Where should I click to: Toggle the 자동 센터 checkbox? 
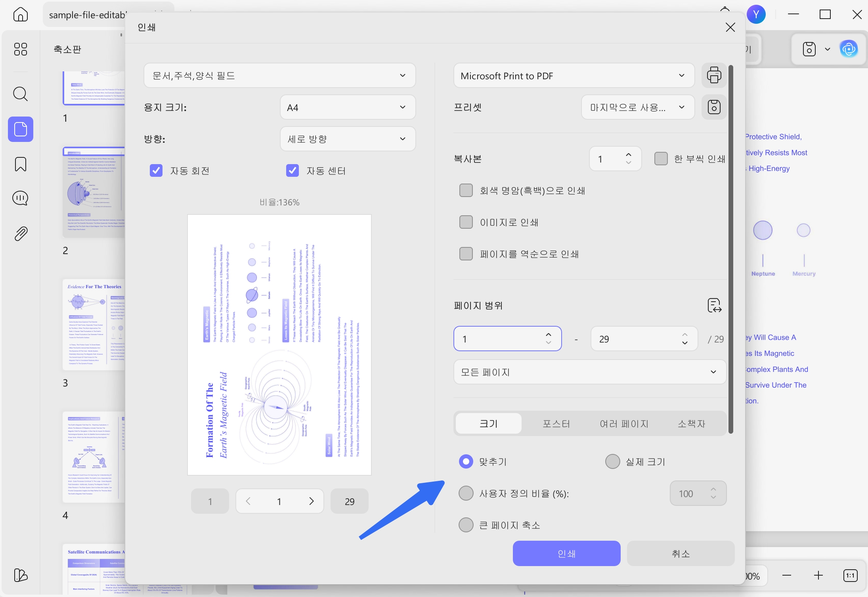click(x=293, y=170)
